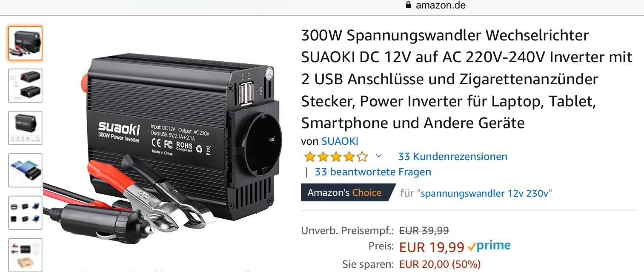Image resolution: width=644 pixels, height=272 pixels.
Task: Click the star rating icons
Action: (336, 157)
